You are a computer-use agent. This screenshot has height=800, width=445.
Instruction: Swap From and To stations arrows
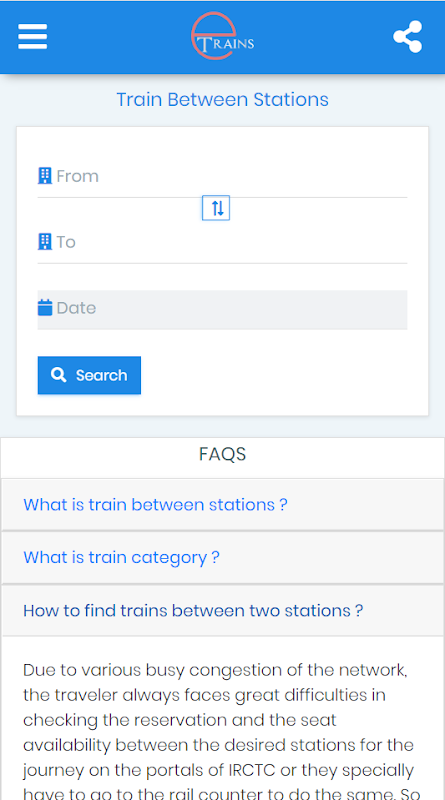tap(216, 208)
